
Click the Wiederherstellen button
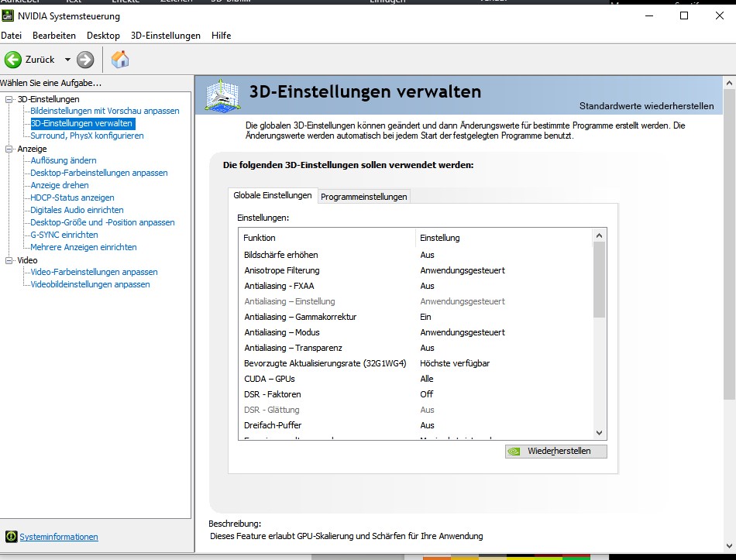555,451
